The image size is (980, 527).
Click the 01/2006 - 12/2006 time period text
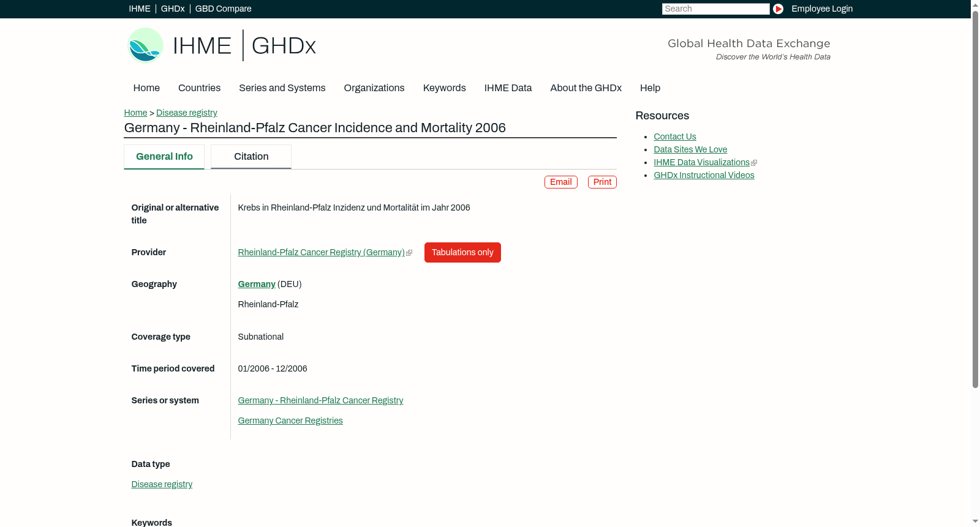pyautogui.click(x=273, y=368)
